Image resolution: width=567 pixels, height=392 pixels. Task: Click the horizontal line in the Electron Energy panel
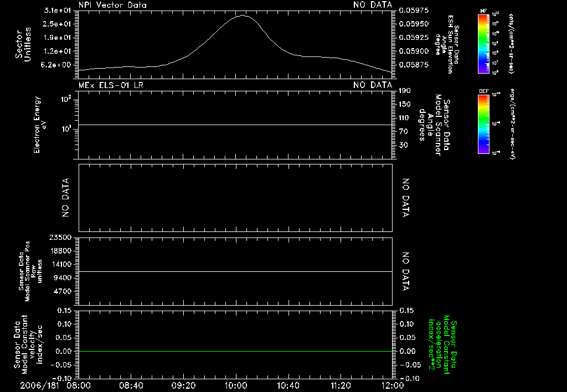[235, 125]
